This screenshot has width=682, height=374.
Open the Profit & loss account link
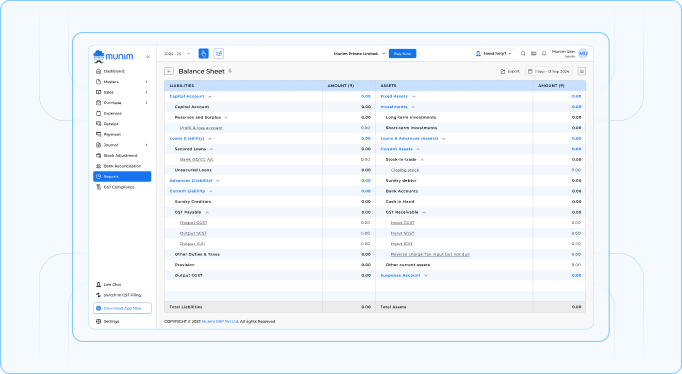coord(201,128)
